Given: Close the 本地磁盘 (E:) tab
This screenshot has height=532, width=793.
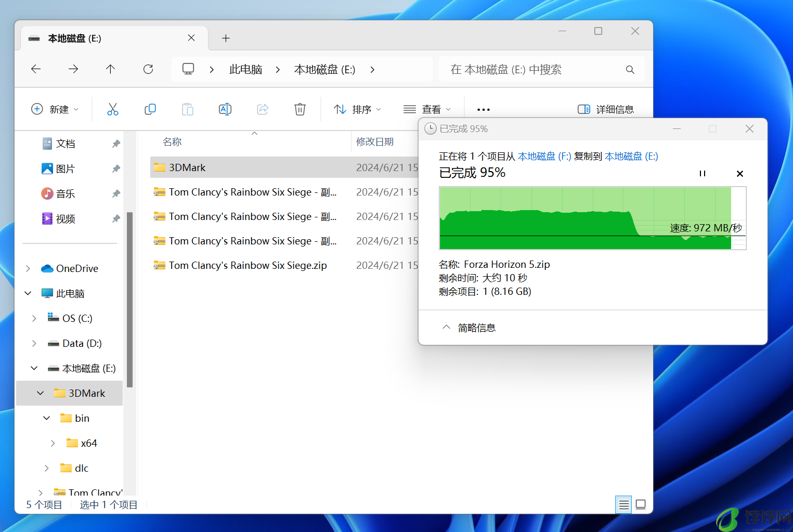Looking at the screenshot, I should tap(191, 38).
